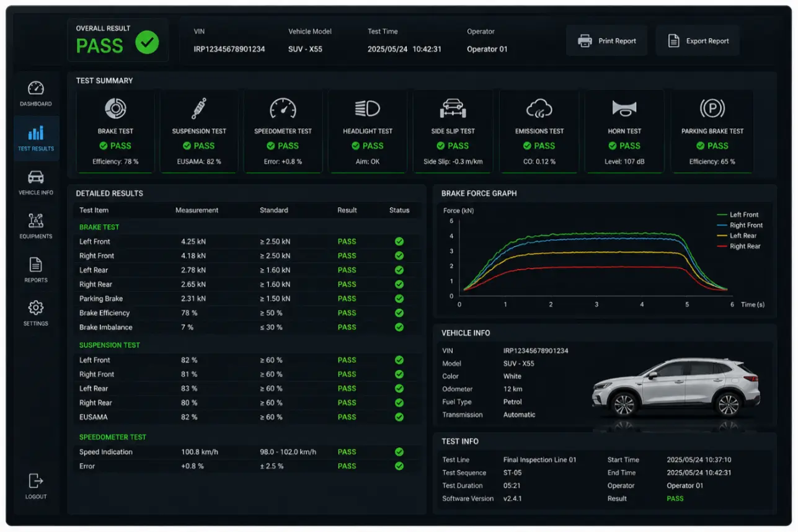Image resolution: width=798 pixels, height=532 pixels.
Task: Go to Equipments icon in sidebar
Action: click(x=36, y=221)
